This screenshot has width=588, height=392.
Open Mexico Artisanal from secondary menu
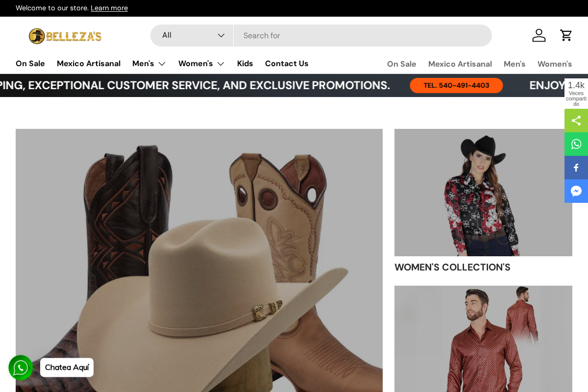pos(460,64)
